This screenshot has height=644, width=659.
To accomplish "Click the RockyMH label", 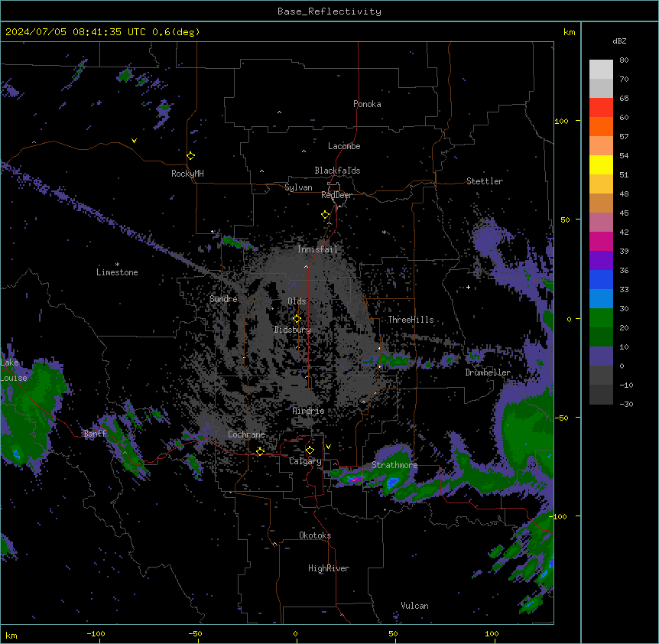I will (187, 174).
